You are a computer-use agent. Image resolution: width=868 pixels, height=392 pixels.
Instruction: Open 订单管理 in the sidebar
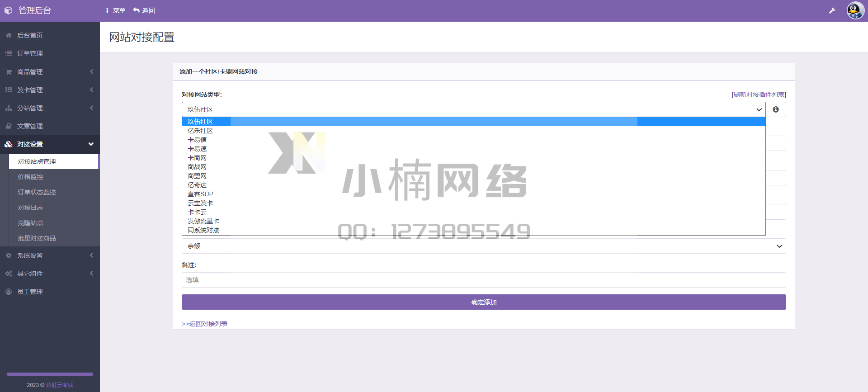tap(50, 53)
